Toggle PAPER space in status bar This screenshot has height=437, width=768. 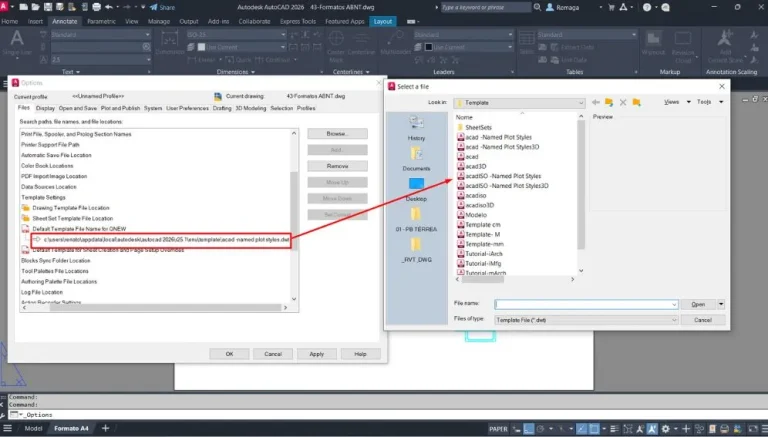[x=498, y=429]
